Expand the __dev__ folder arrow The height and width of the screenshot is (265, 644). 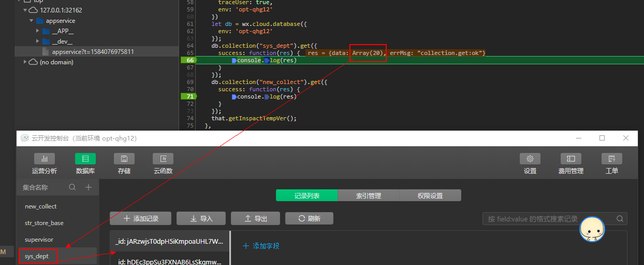37,41
